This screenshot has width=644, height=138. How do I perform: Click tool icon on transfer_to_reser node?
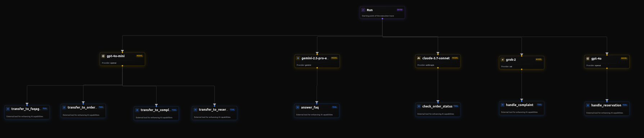(x=195, y=110)
